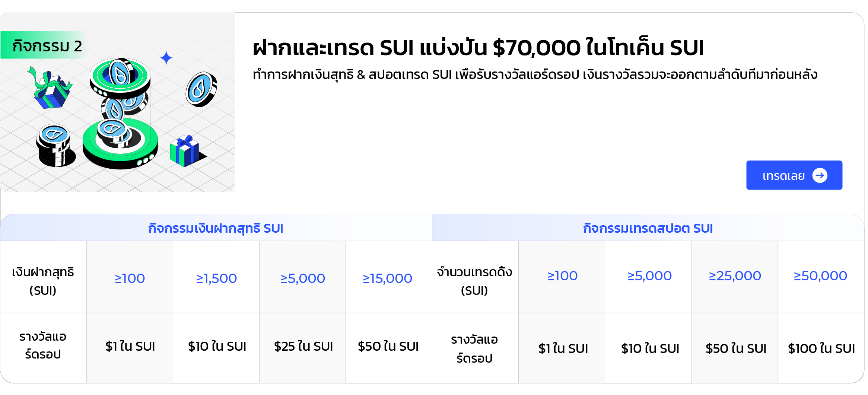Click the กิจกรรม 2 green badge
Image resolution: width=868 pixels, height=395 pixels.
pyautogui.click(x=45, y=46)
